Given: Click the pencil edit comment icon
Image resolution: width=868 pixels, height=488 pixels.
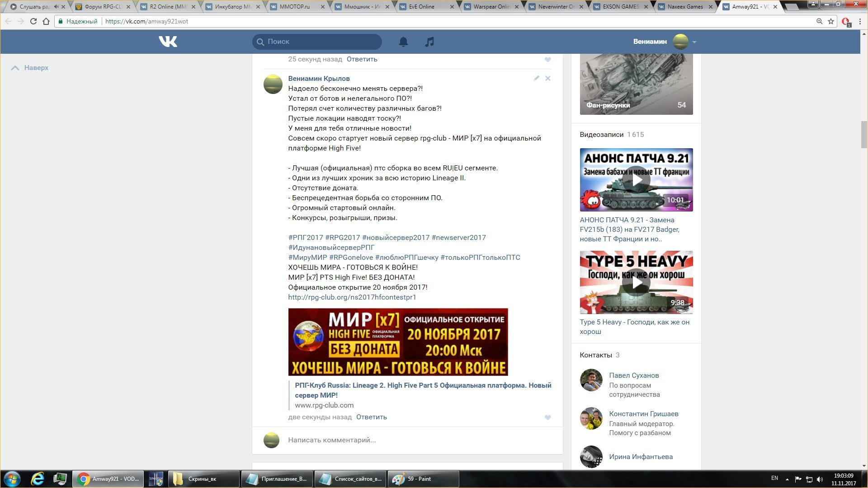Looking at the screenshot, I should [536, 78].
